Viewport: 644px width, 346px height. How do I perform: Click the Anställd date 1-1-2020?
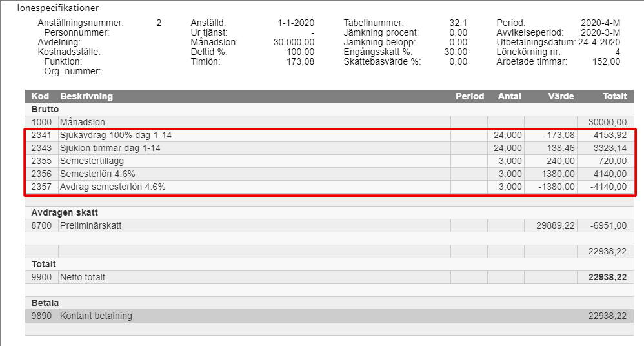coord(296,23)
